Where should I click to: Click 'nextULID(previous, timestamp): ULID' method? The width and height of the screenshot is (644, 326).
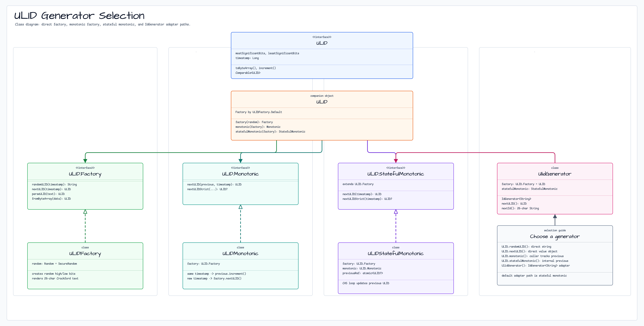[x=214, y=184]
